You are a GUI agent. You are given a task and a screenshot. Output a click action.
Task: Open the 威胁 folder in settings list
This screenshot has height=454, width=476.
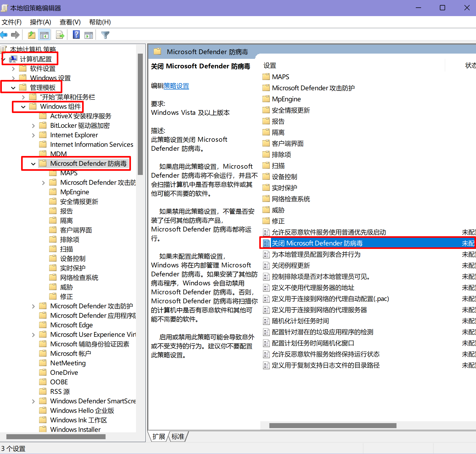coord(274,210)
